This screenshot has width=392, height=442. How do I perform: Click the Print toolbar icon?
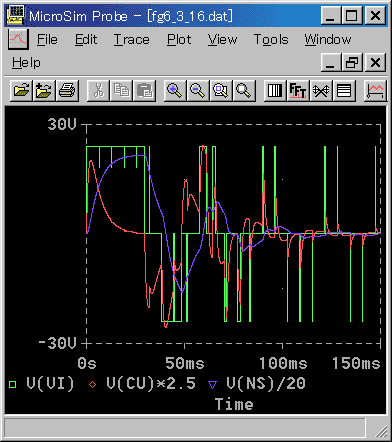click(x=67, y=90)
